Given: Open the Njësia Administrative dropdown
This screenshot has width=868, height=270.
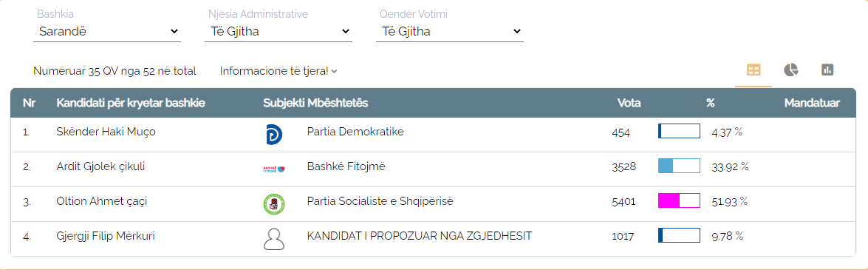Looking at the screenshot, I should pyautogui.click(x=278, y=32).
